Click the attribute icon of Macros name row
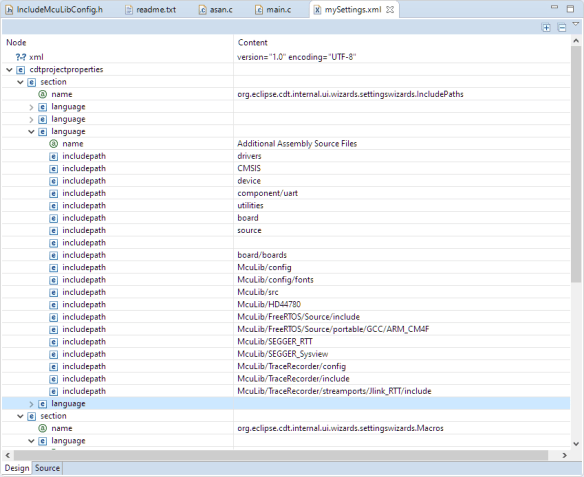Viewport: 584px width, 477px height. point(42,428)
